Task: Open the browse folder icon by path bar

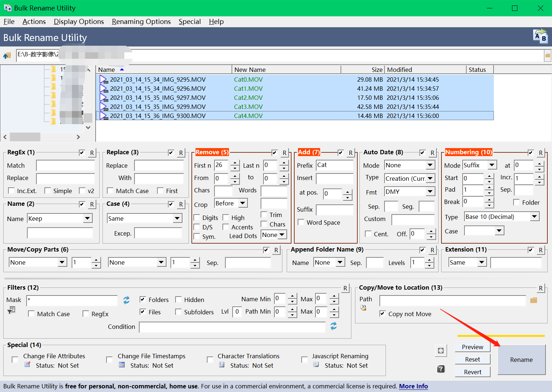Action: pos(548,56)
